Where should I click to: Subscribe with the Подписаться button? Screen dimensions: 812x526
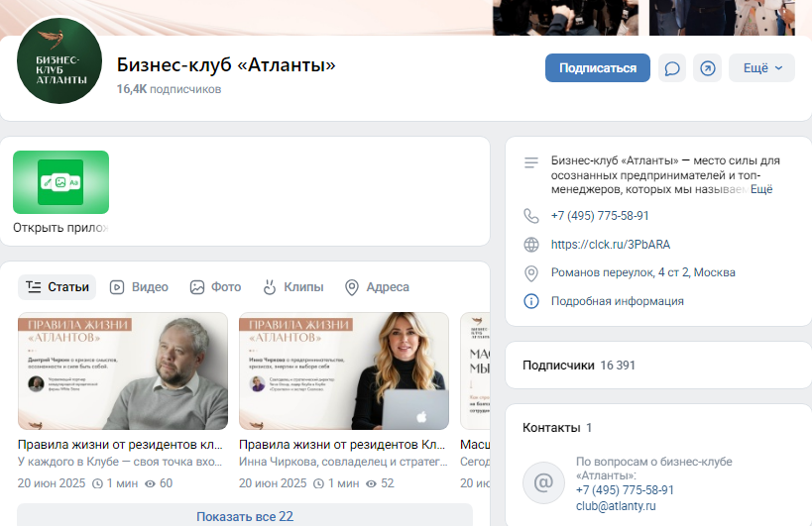point(598,67)
